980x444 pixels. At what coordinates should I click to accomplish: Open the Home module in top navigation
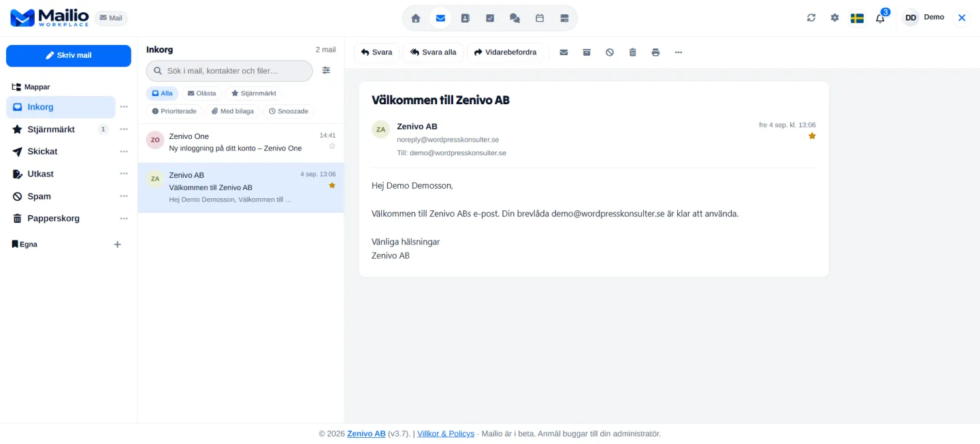click(416, 18)
